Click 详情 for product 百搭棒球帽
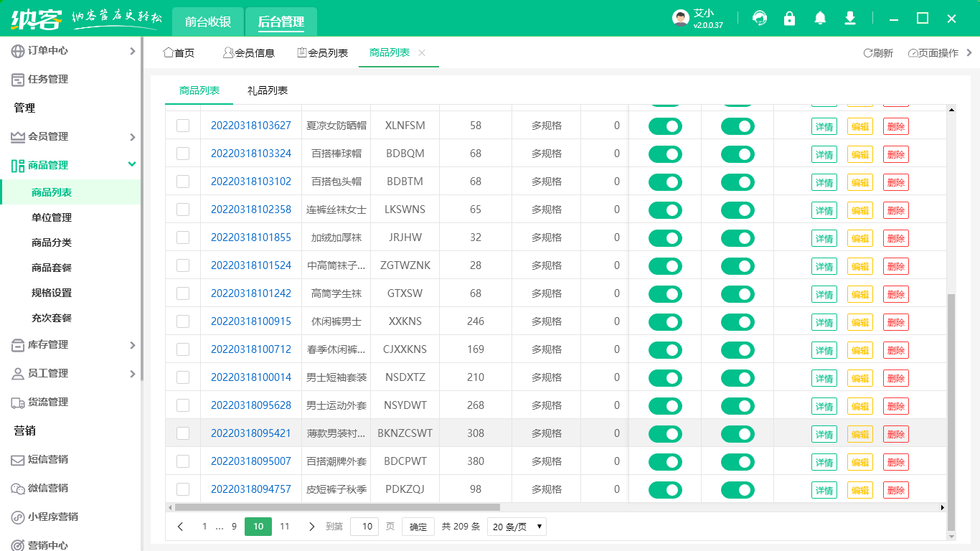Image resolution: width=980 pixels, height=551 pixels. (824, 154)
